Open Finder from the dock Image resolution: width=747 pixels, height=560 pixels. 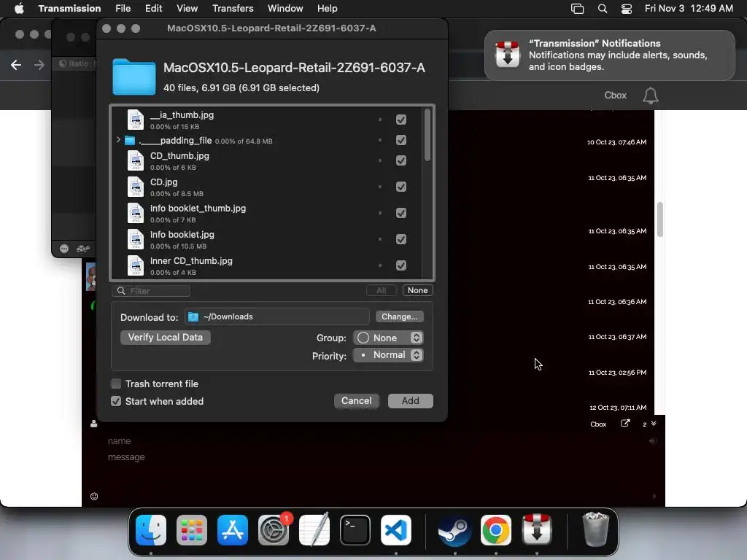[x=151, y=530]
